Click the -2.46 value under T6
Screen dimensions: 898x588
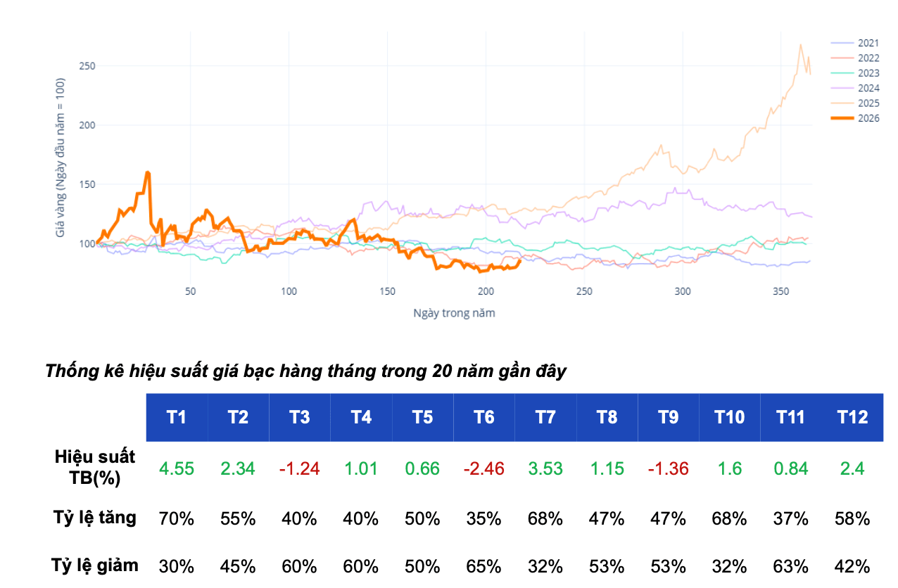tap(483, 468)
